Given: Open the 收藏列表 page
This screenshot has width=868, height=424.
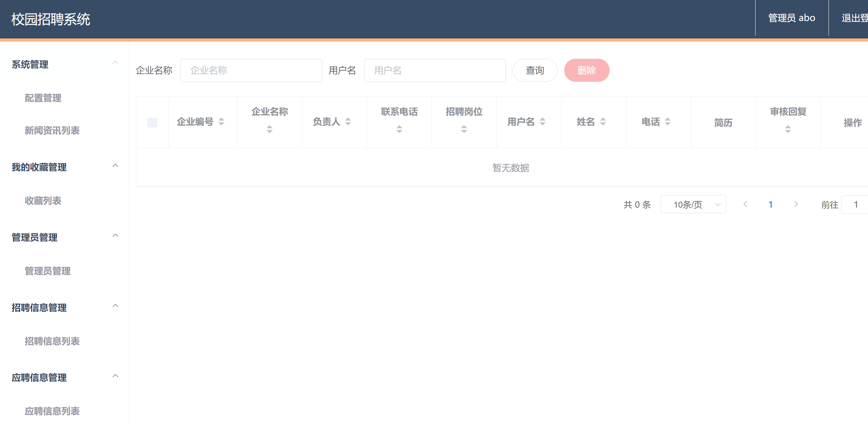Looking at the screenshot, I should pos(43,201).
